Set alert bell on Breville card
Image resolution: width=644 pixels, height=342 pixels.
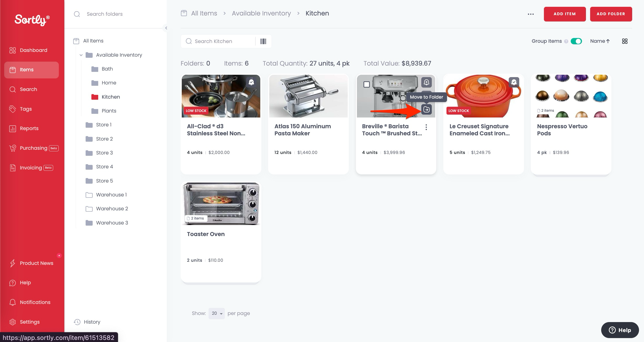427,82
